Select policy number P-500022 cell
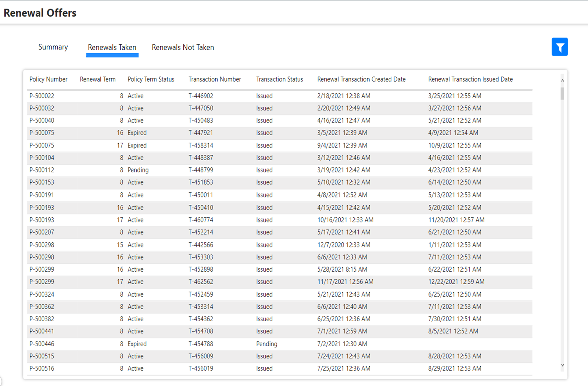Viewport: 588px width, 386px height. pyautogui.click(x=42, y=96)
